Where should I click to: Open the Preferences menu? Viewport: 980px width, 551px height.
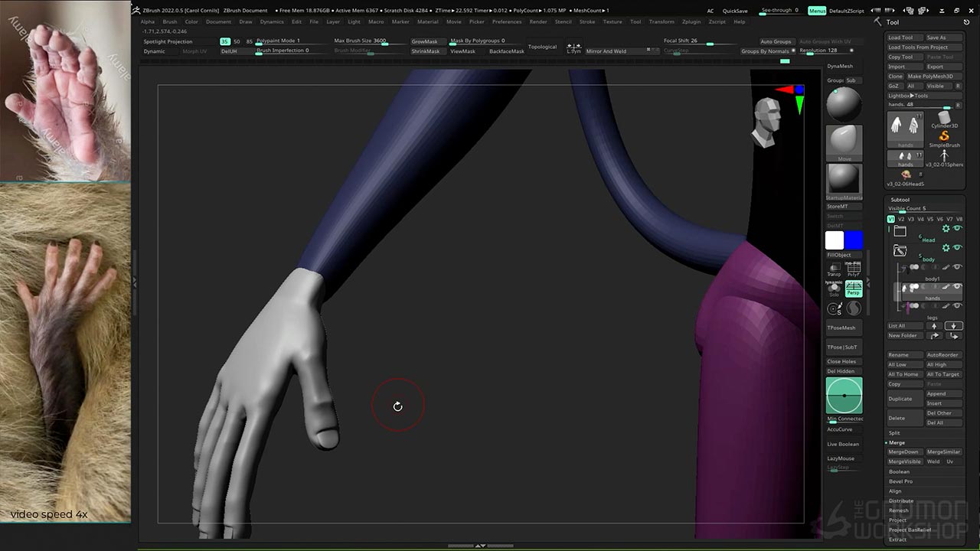click(x=506, y=21)
